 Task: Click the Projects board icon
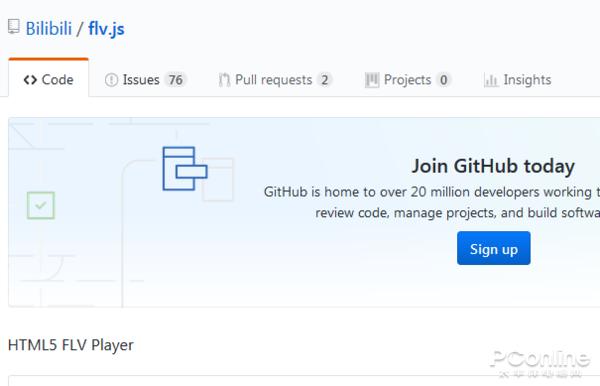point(372,80)
